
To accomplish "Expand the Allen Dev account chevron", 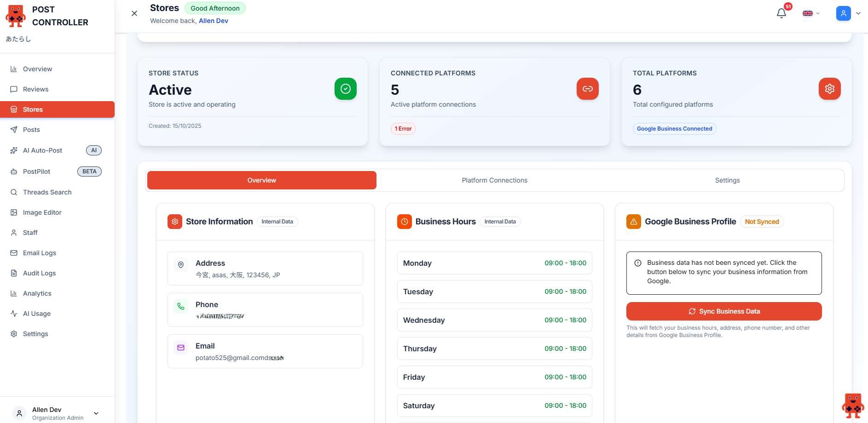I will 96,413.
